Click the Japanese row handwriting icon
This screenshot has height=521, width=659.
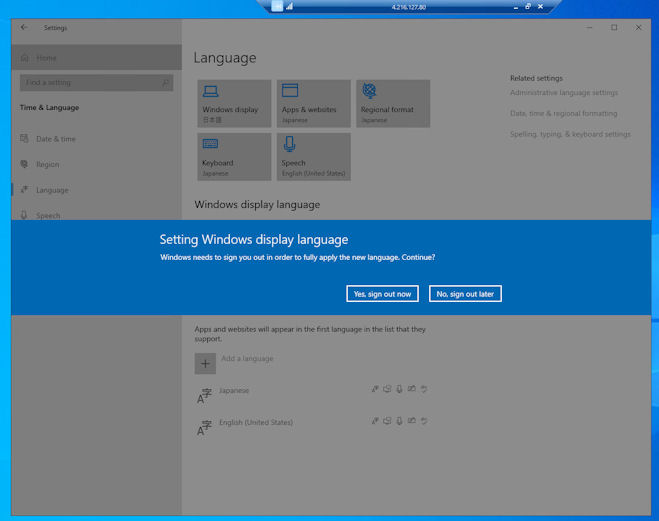[x=411, y=389]
